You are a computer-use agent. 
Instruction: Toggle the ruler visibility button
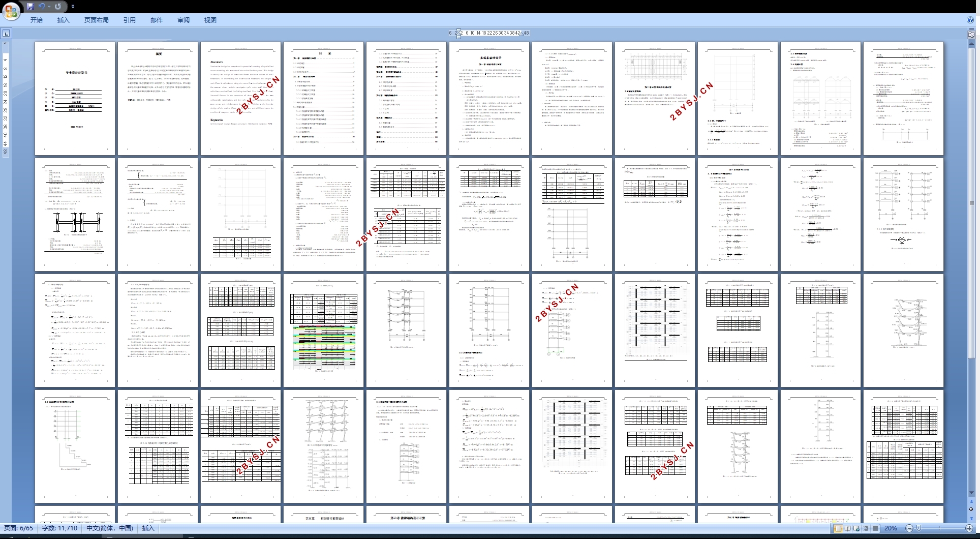point(971,34)
